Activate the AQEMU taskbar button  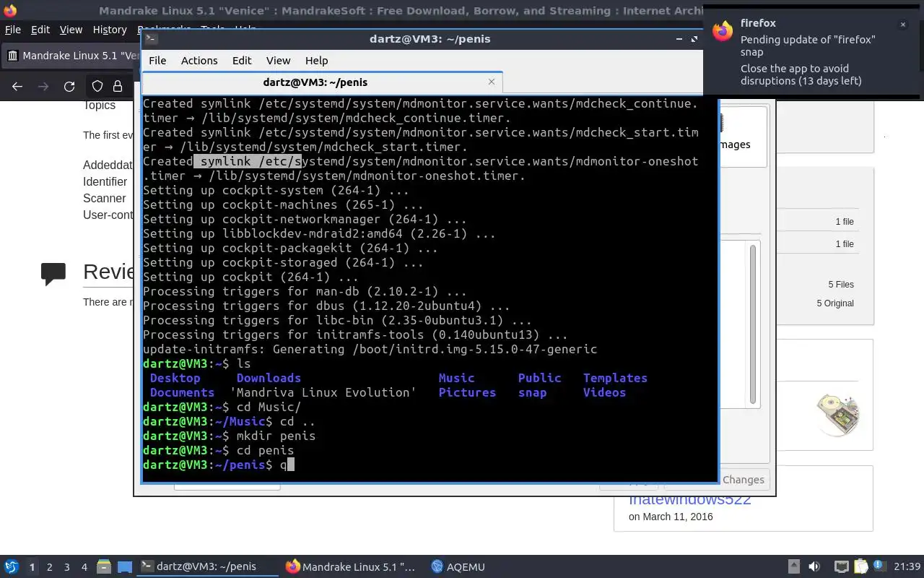pyautogui.click(x=458, y=567)
